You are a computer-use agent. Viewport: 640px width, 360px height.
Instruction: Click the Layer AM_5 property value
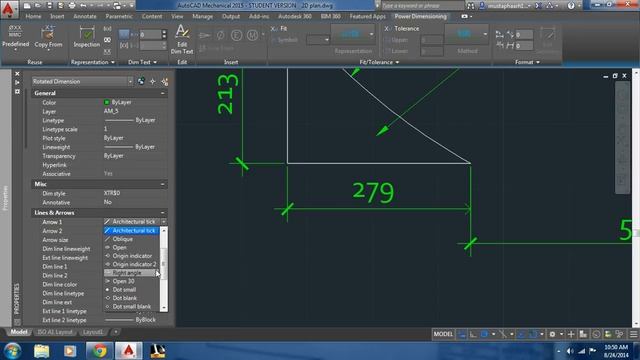(111, 111)
